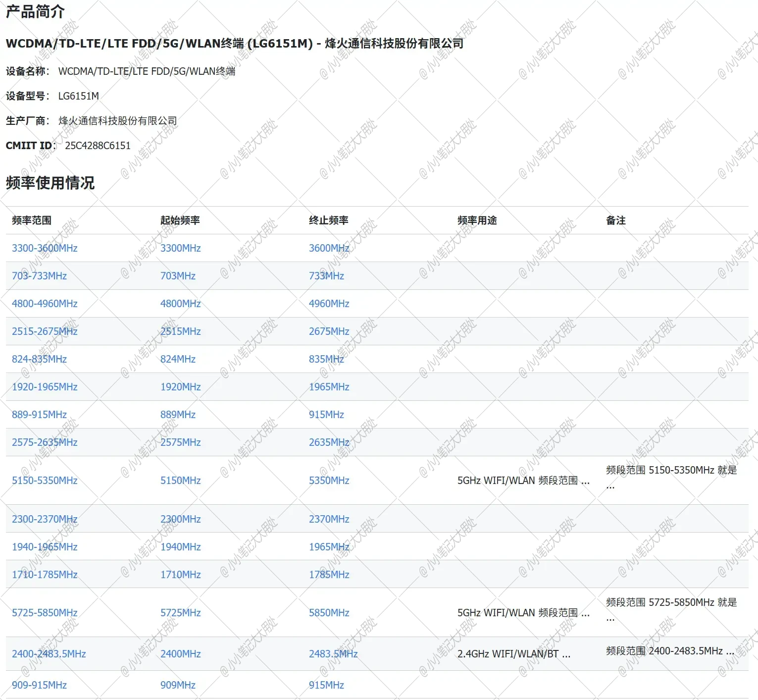Click the 频段范围 5150-5350MHz remark
758x700 pixels.
671,478
